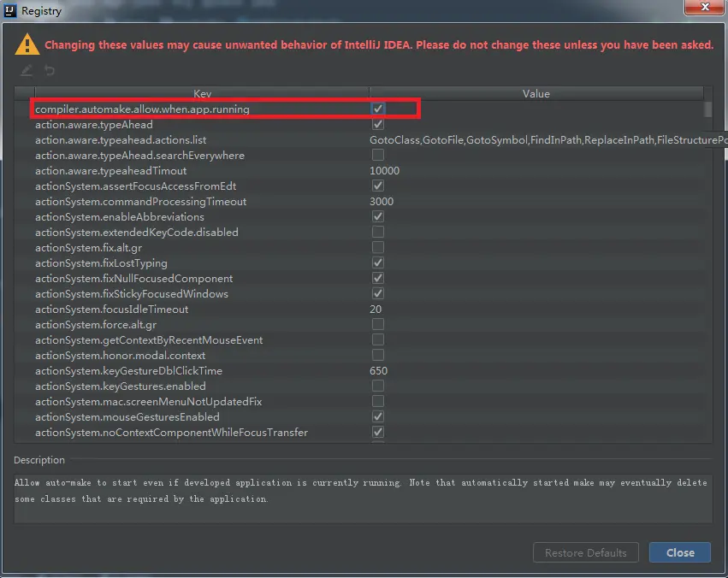Toggle actionSystem.fixStickyFocusedWindows checkbox
Screen dimensions: 728x578
[378, 293]
